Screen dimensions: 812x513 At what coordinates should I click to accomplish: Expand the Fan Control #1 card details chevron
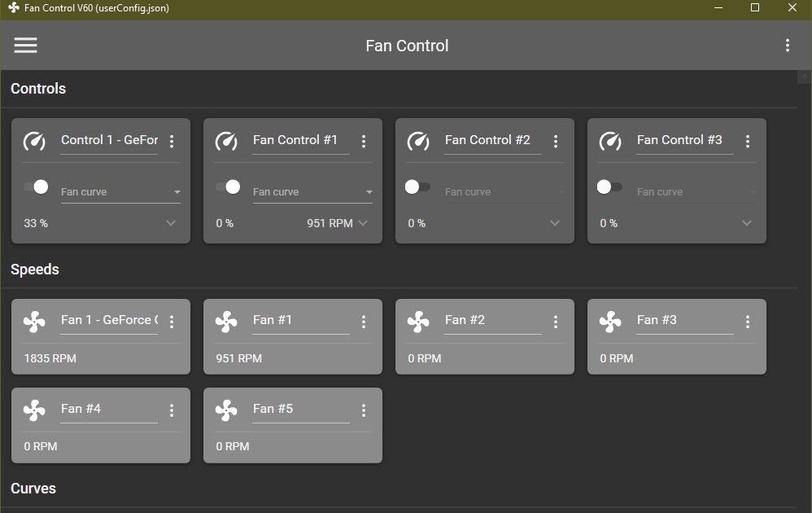(363, 222)
